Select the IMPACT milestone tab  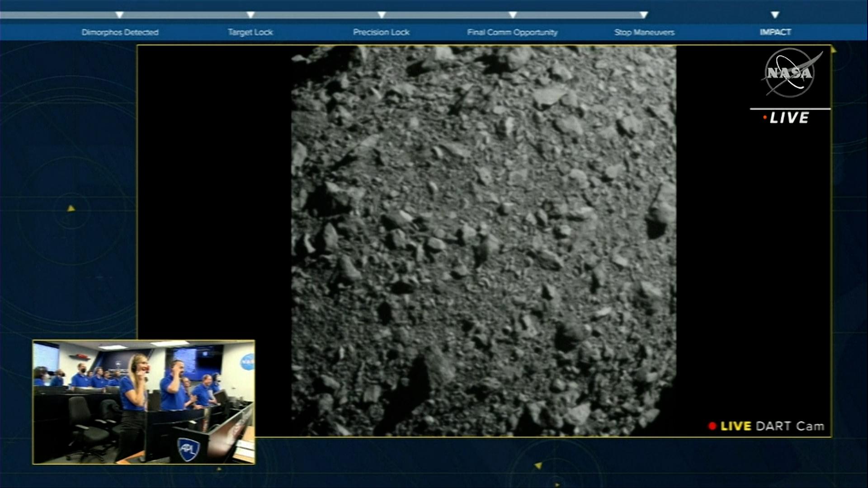click(775, 32)
